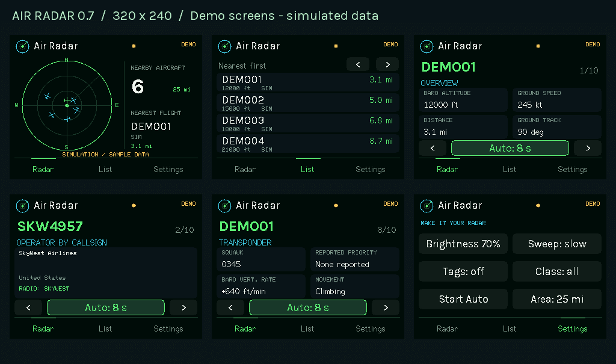Select the Radar tab on the Make It Your Radar screen

pos(447,329)
